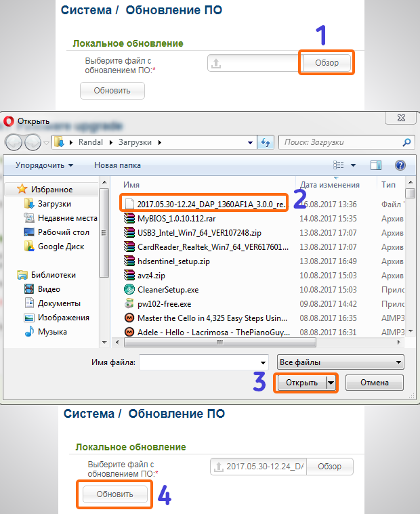Click the bottom Обновить button
The image size is (420, 514).
point(114,494)
